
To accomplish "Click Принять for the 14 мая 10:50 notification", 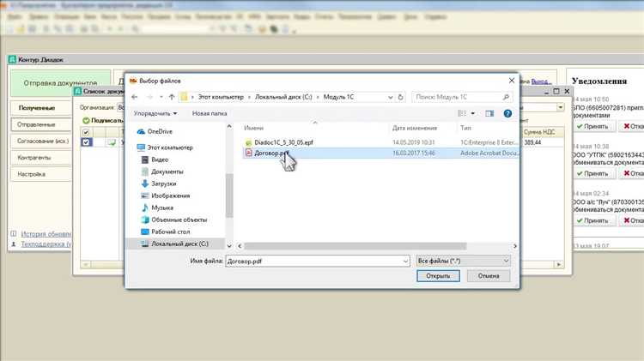I will [x=593, y=126].
